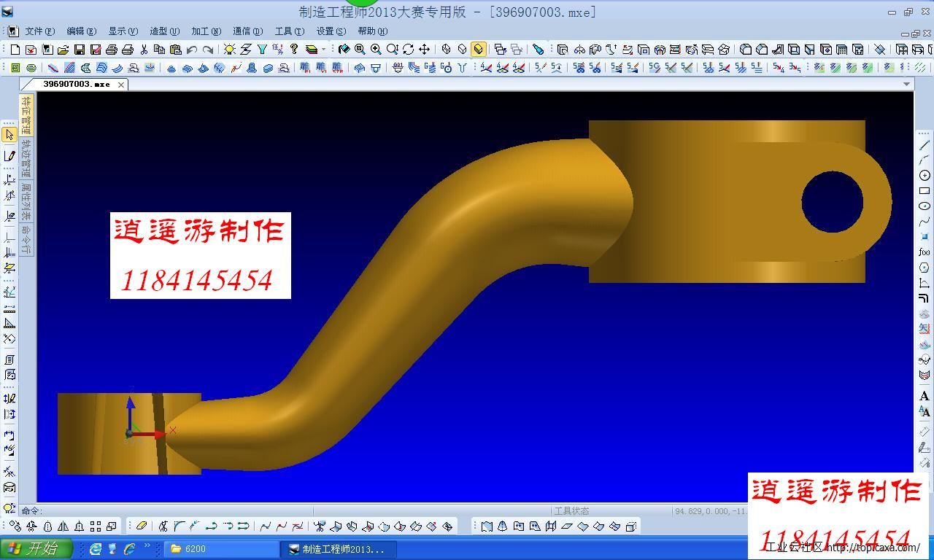The width and height of the screenshot is (934, 560).
Task: Expand the document tab list arrow
Action: click(907, 84)
